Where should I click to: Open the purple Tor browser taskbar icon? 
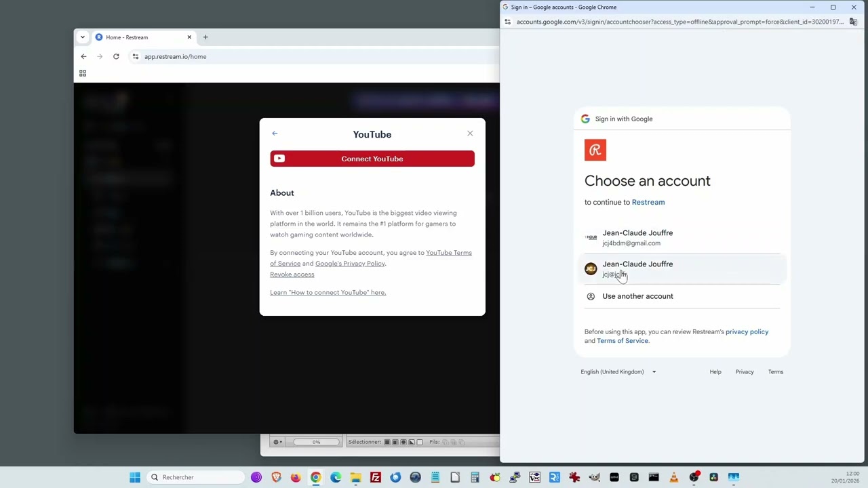tap(256, 477)
